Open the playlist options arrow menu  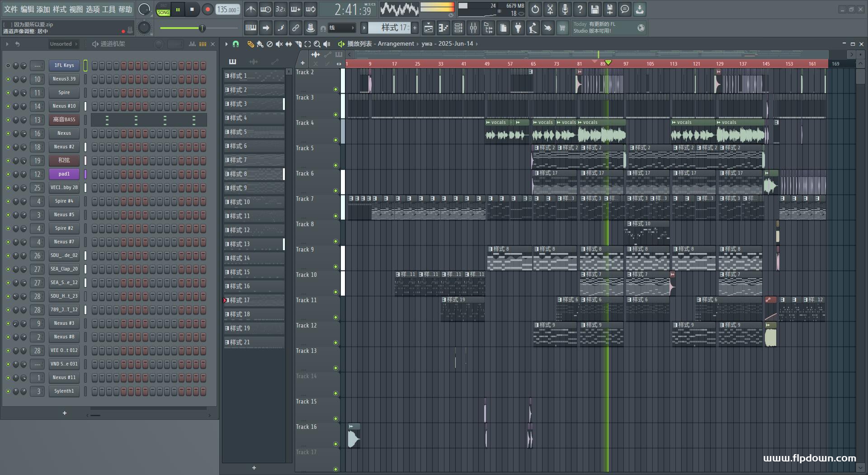pyautogui.click(x=226, y=44)
